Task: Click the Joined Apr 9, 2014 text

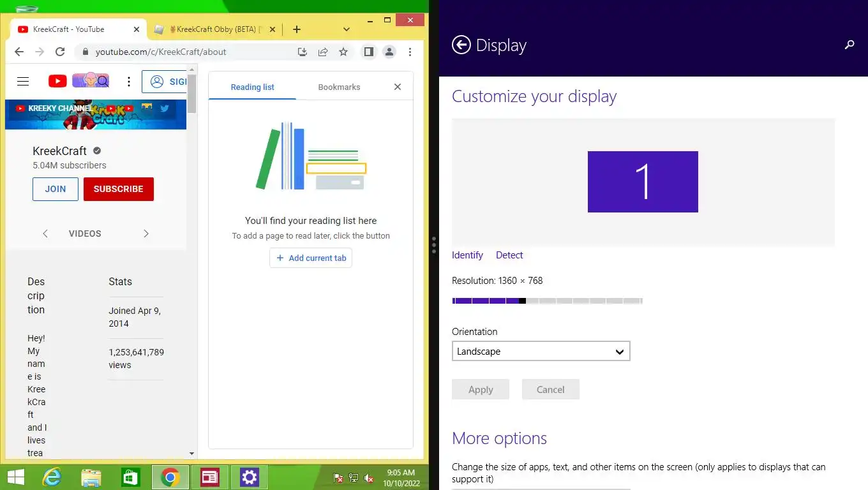Action: [135, 317]
